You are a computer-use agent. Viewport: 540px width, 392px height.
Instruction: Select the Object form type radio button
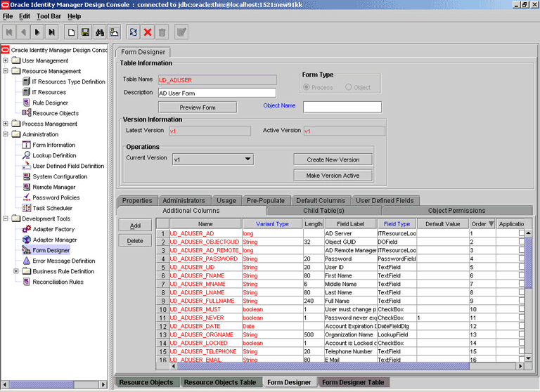[x=349, y=87]
